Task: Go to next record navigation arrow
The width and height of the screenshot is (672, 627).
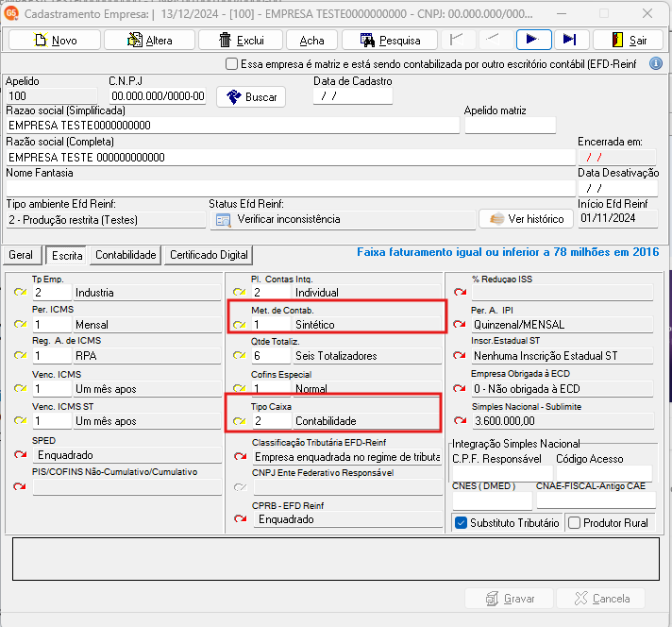Action: (x=533, y=40)
